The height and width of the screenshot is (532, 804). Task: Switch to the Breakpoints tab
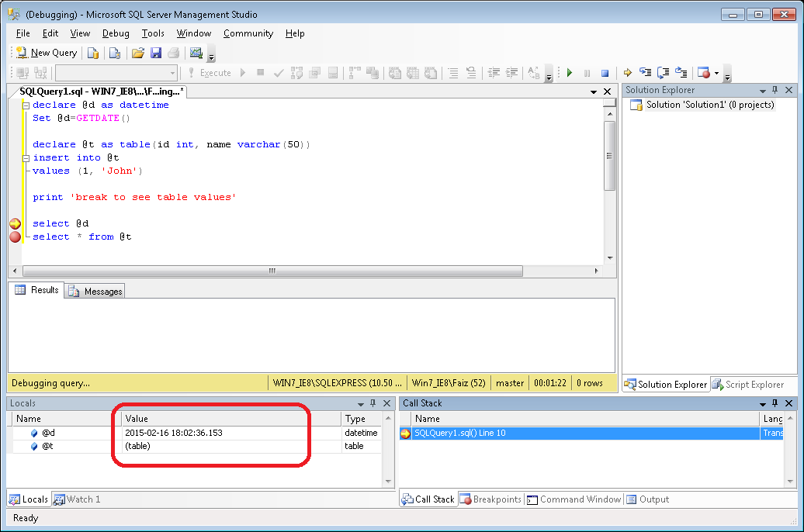pos(490,499)
